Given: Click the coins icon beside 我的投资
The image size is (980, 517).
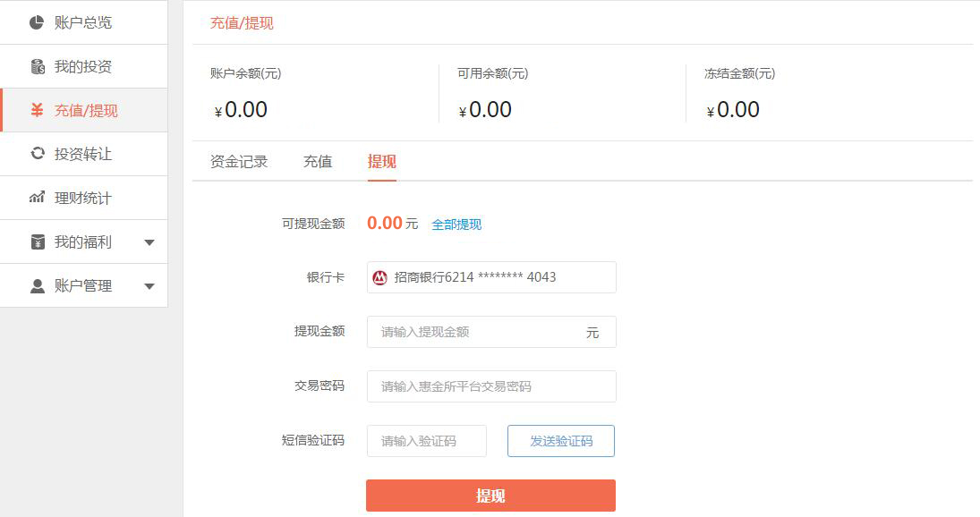Looking at the screenshot, I should (x=38, y=66).
